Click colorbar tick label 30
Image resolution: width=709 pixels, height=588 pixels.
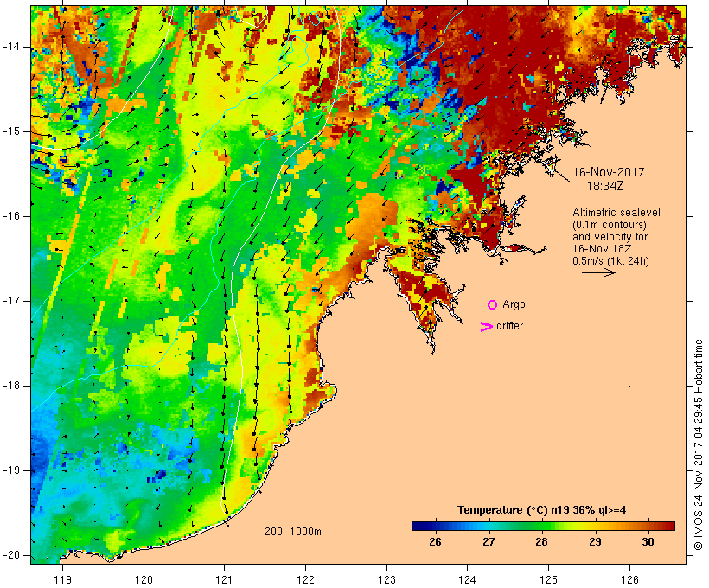tap(648, 542)
